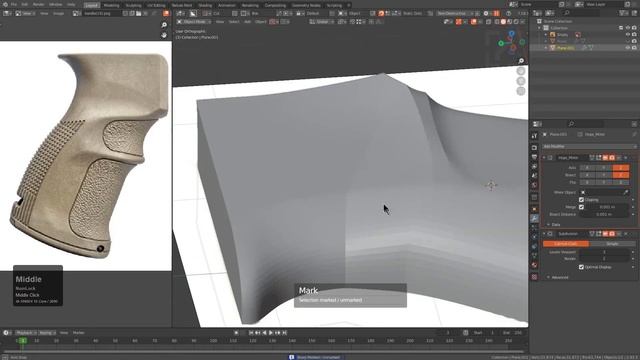Click the Bisect Distance value field
The image size is (640, 360).
[604, 214]
